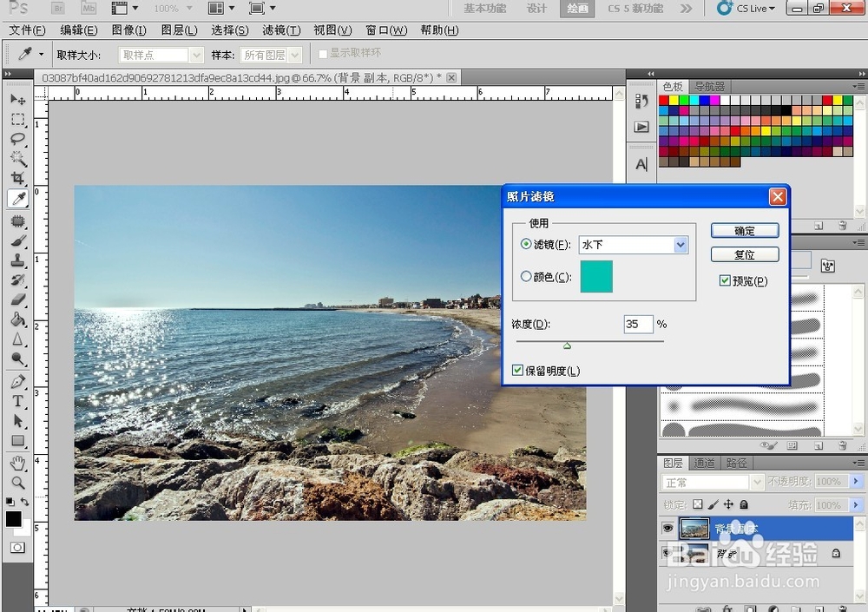
Task: Select the Dodge tool
Action: (x=17, y=359)
